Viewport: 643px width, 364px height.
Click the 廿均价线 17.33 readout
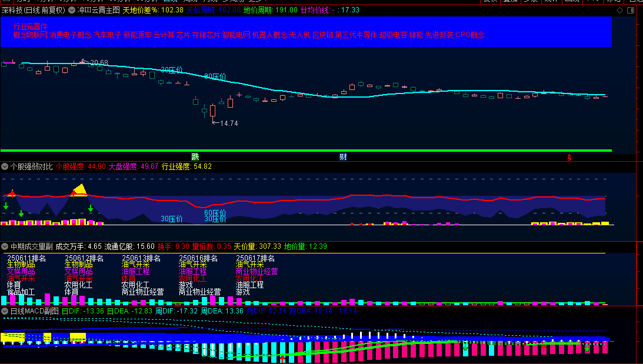[329, 10]
